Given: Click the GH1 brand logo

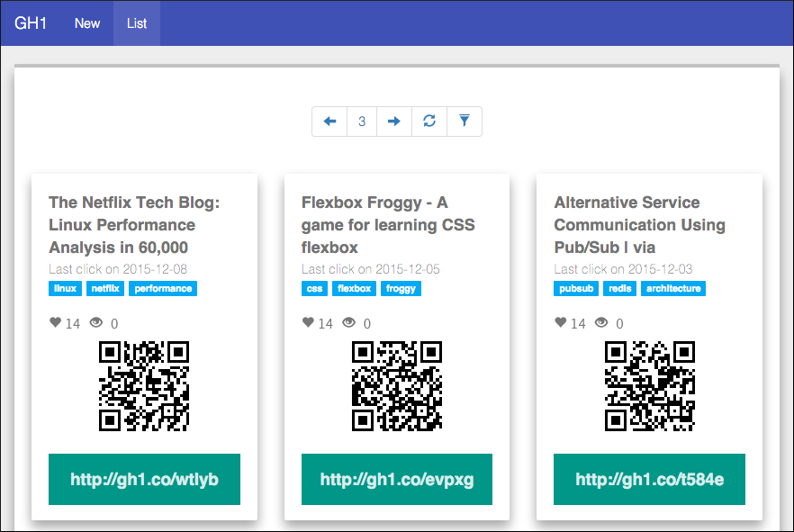Looking at the screenshot, I should click(x=31, y=23).
